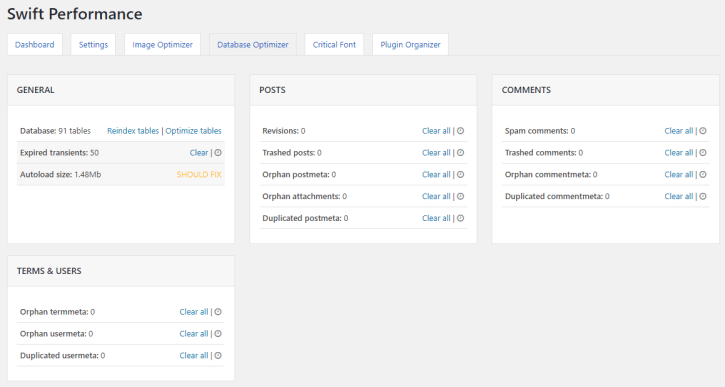
Task: Open the Critical Font tab
Action: tap(334, 44)
